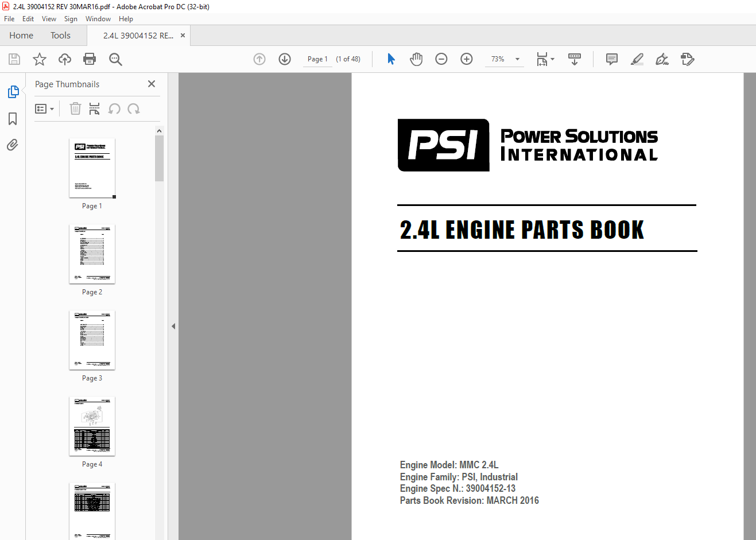Click the 2.4L ENGINE PARTS BOOK title
The image size is (756, 540).
click(x=522, y=230)
